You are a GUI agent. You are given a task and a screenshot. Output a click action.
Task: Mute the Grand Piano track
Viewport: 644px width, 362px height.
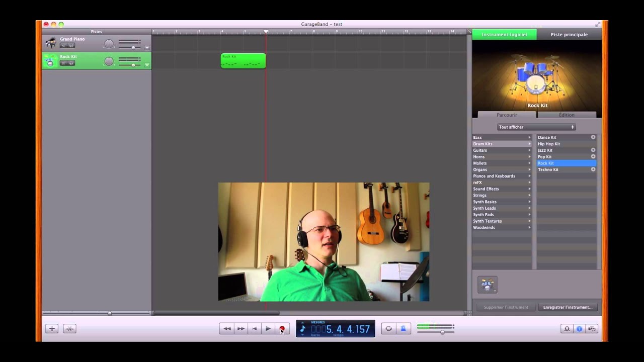click(63, 46)
